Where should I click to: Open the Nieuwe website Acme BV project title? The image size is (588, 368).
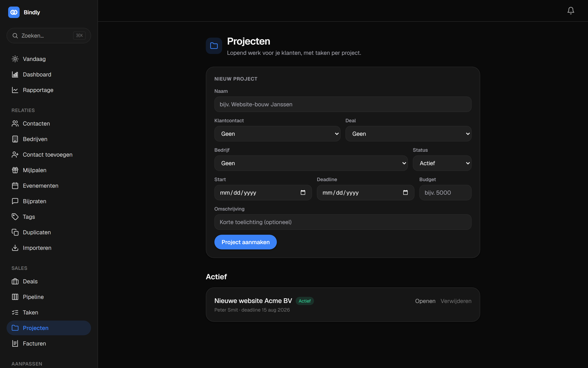click(253, 301)
